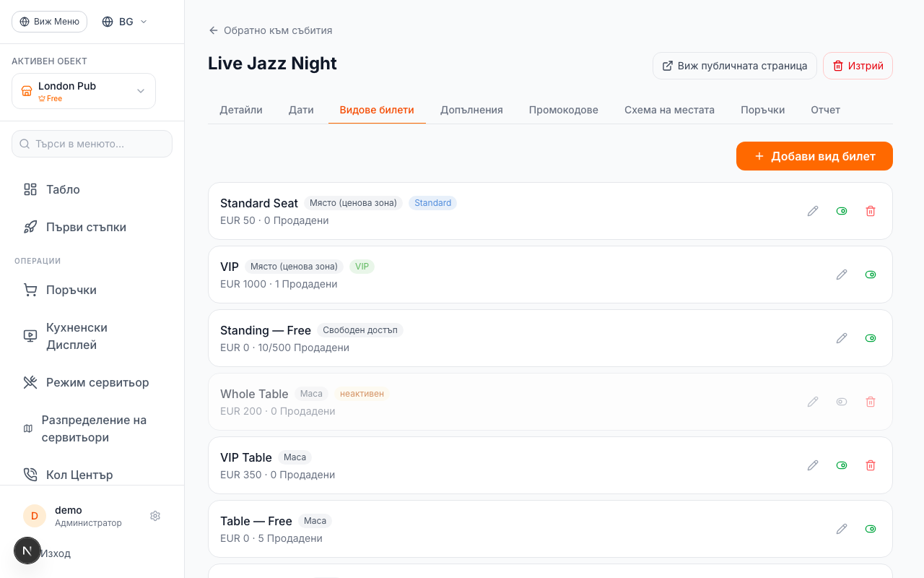Edit the Table — Free ticket
The width and height of the screenshot is (924, 578).
click(842, 529)
